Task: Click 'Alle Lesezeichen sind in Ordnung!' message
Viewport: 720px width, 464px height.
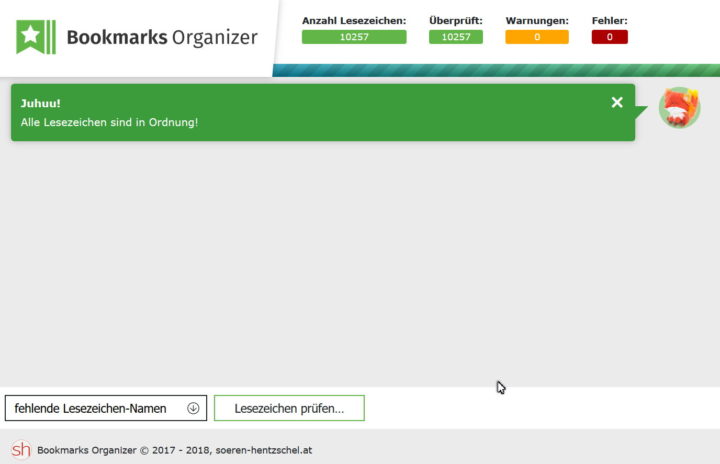Action: pos(109,122)
